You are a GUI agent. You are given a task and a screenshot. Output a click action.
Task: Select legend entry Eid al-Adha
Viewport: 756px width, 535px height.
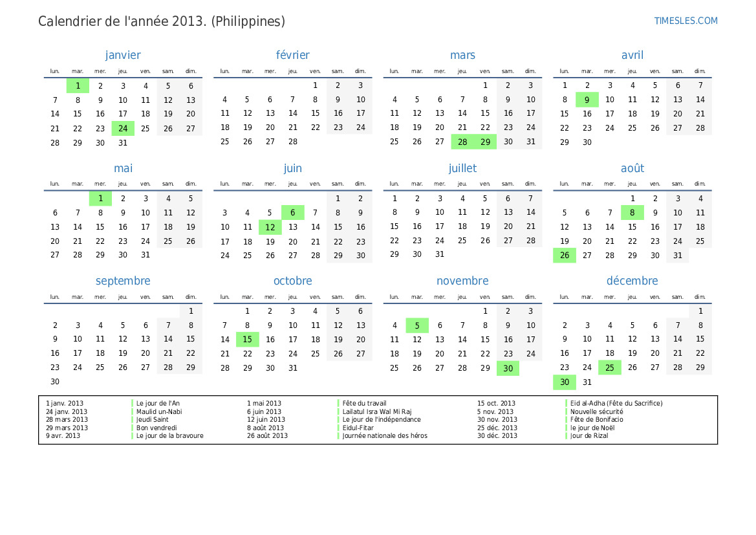coord(616,403)
